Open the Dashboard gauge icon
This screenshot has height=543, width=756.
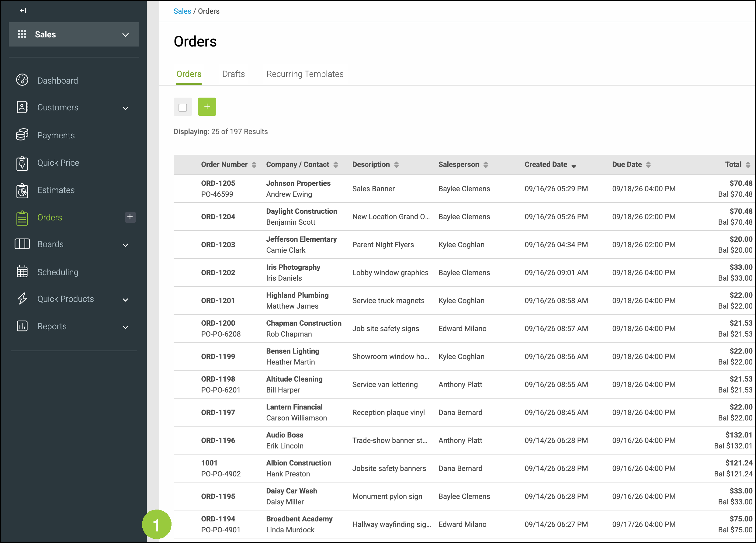[22, 80]
